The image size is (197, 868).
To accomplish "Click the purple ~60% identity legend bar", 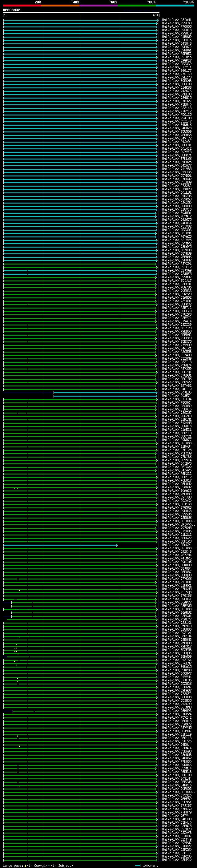I will (x=99, y=6).
